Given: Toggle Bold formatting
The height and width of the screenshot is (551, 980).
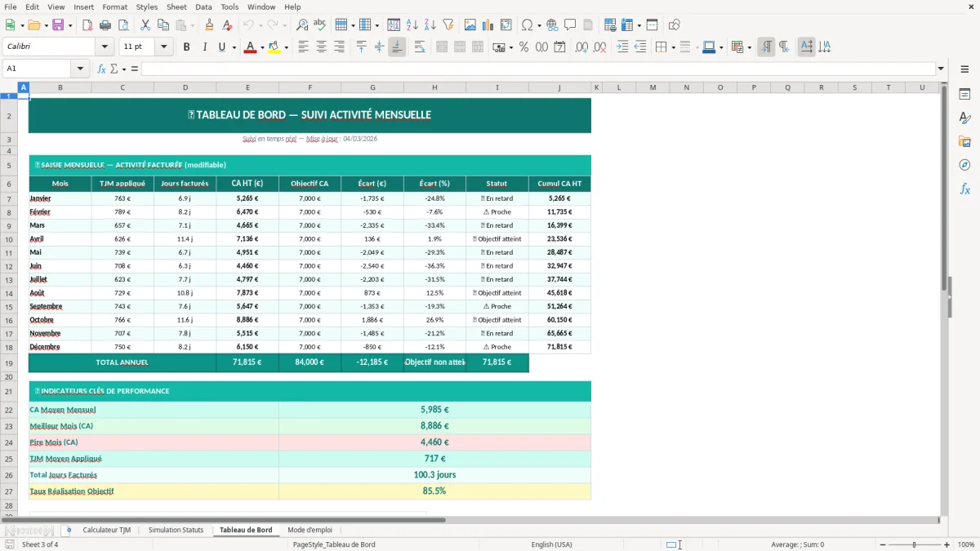Looking at the screenshot, I should 186,47.
